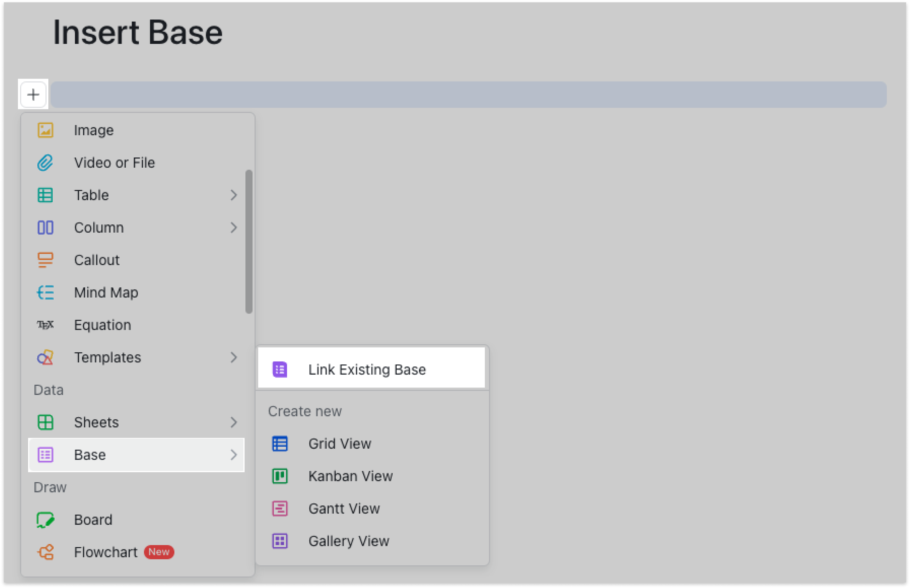Open the Column menu label
The image size is (910, 588).
pos(99,228)
